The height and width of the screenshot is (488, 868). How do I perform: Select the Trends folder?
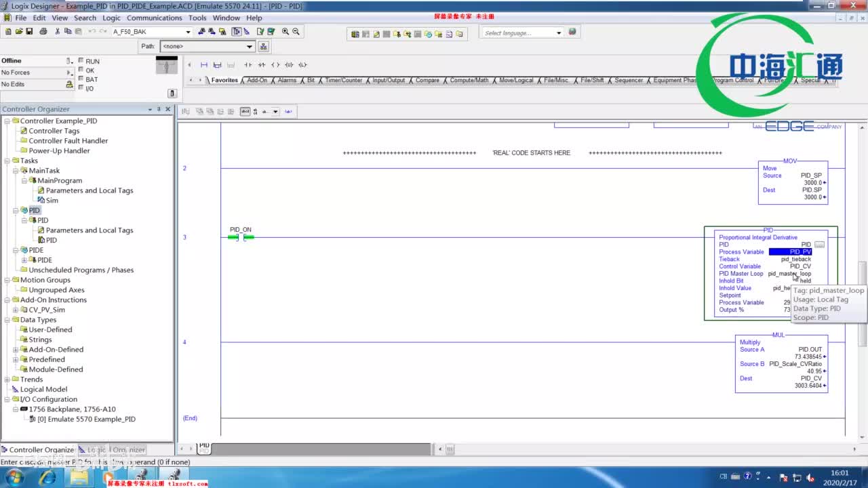point(31,380)
